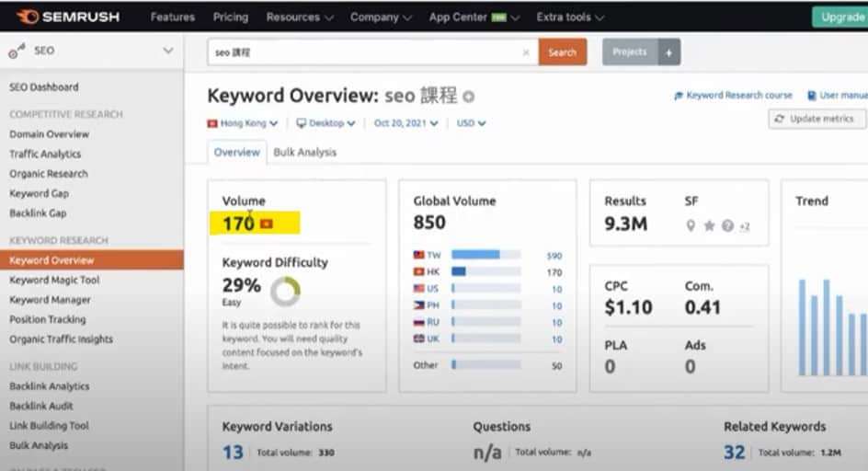Click the TW volume bar

pyautogui.click(x=486, y=255)
